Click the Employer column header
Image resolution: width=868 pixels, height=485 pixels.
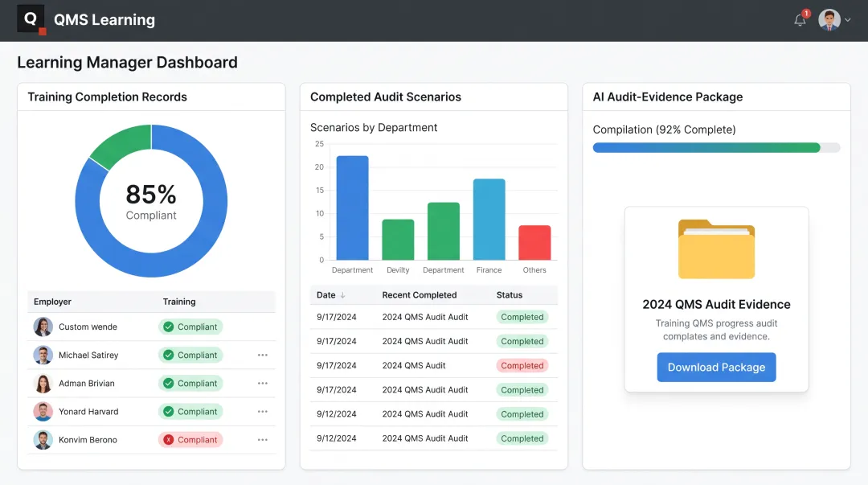[x=52, y=302]
